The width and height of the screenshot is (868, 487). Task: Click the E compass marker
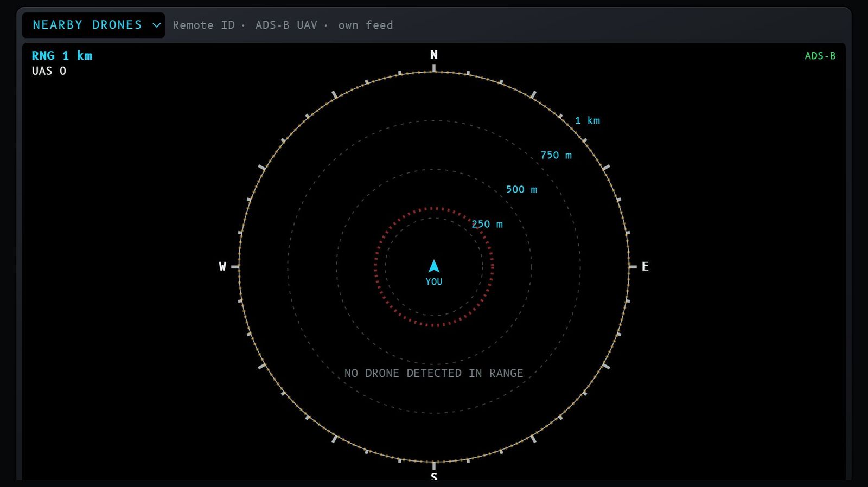point(645,266)
